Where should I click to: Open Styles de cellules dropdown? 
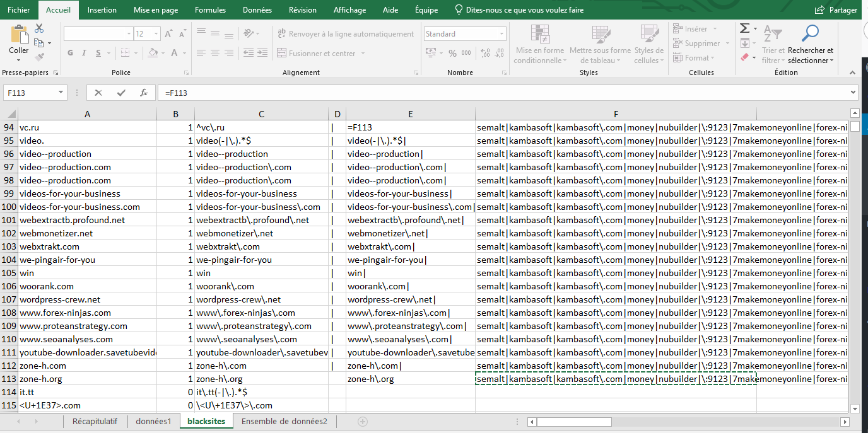648,44
